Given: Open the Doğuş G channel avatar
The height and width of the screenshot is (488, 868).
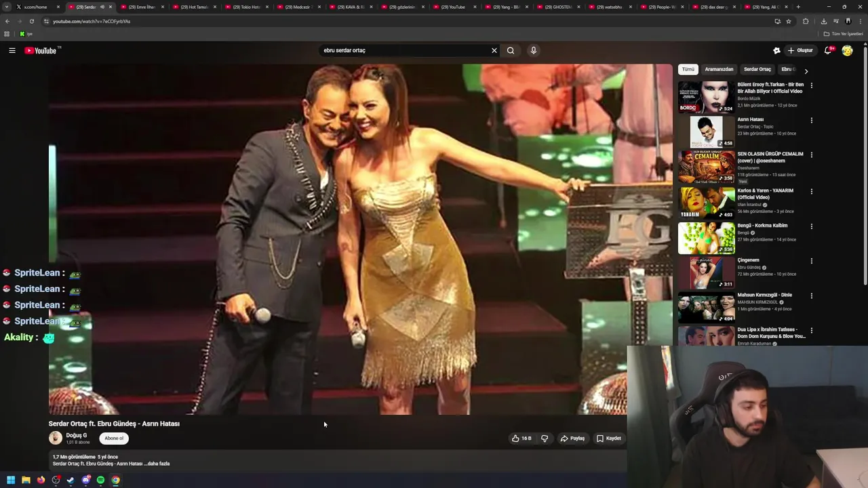Looking at the screenshot, I should pos(56,438).
